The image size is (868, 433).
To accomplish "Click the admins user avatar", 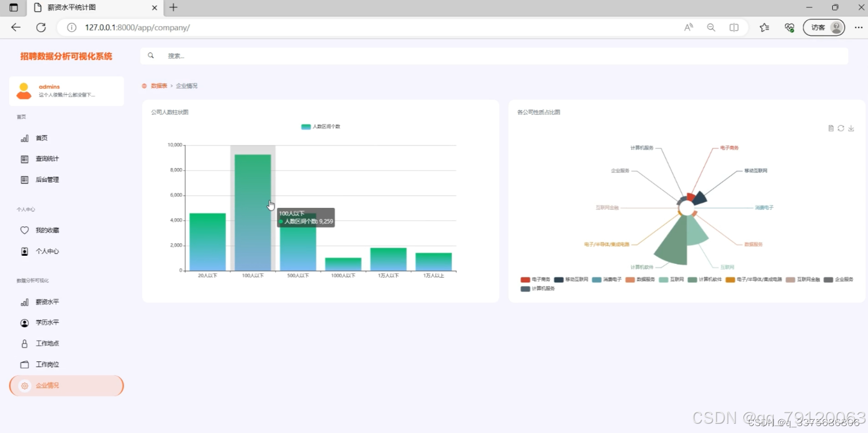I will pyautogui.click(x=24, y=91).
